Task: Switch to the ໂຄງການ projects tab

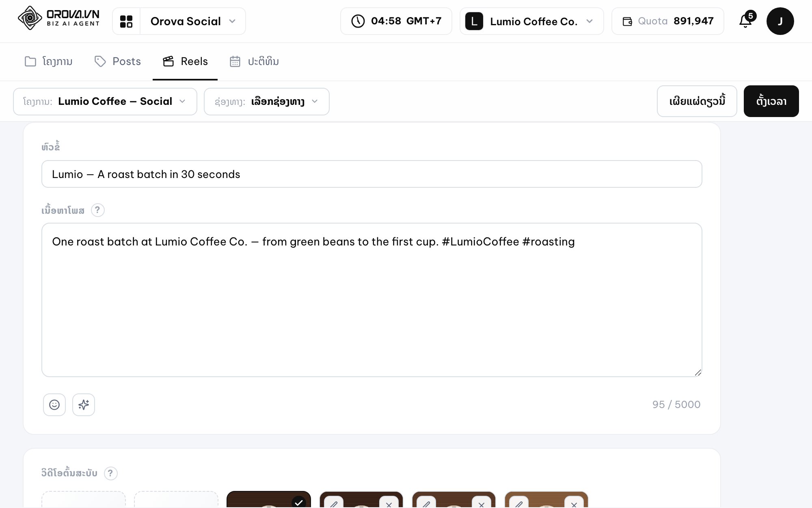Action: (49, 61)
